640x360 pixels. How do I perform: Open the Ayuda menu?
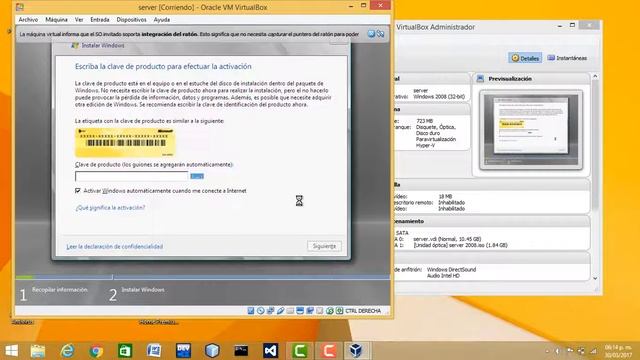[x=162, y=20]
